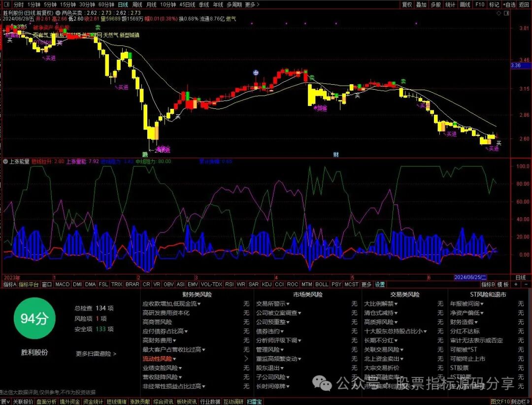Open F10 company info
Screen dimensions: 532x405
[x=480, y=4]
